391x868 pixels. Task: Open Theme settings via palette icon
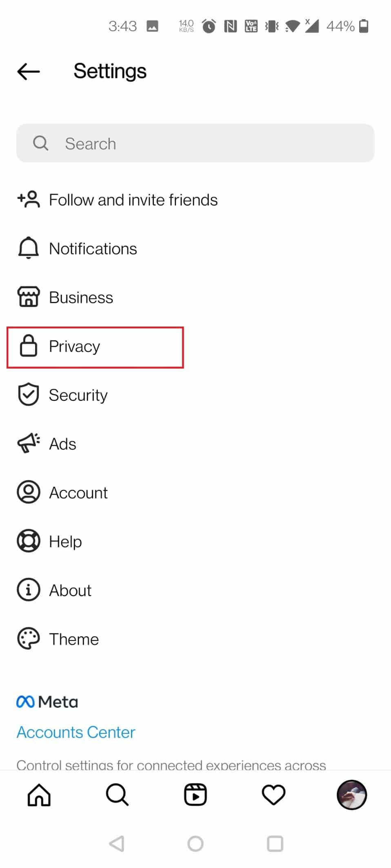(28, 638)
